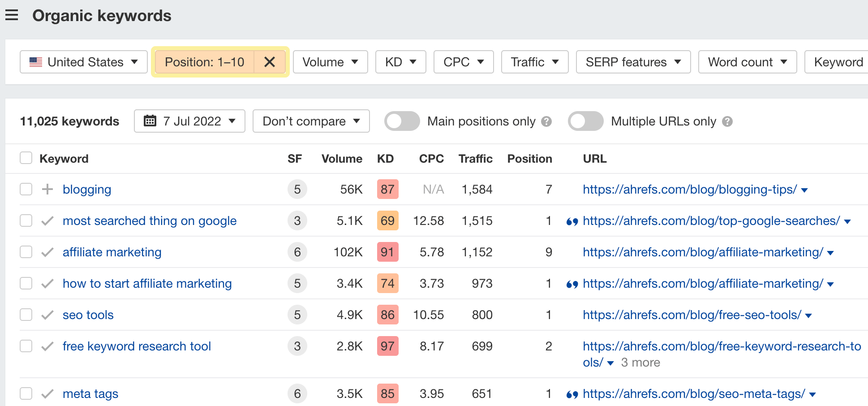The height and width of the screenshot is (406, 868).
Task: Click featured-snippet quote icon beside top-google-searches URL
Action: pos(572,220)
